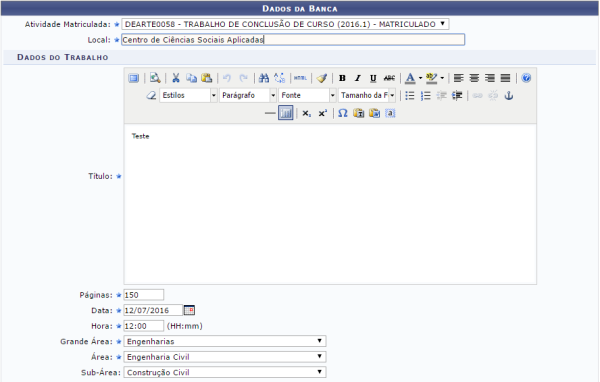This screenshot has height=382, width=600.
Task: Select all content icon
Action: click(390, 113)
